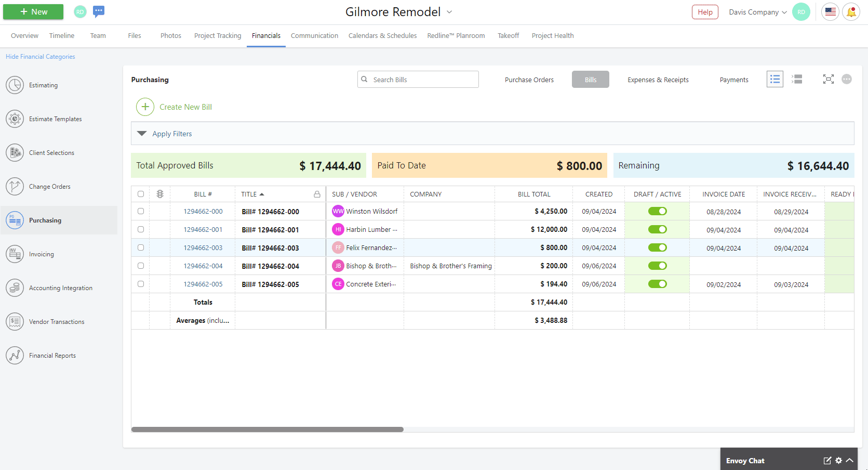
Task: Click the Change Orders icon
Action: [x=15, y=187]
